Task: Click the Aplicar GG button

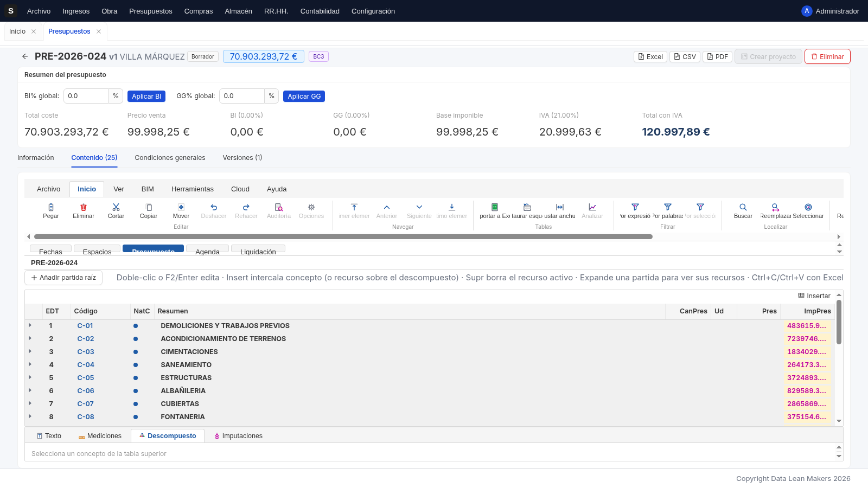Action: coord(304,96)
